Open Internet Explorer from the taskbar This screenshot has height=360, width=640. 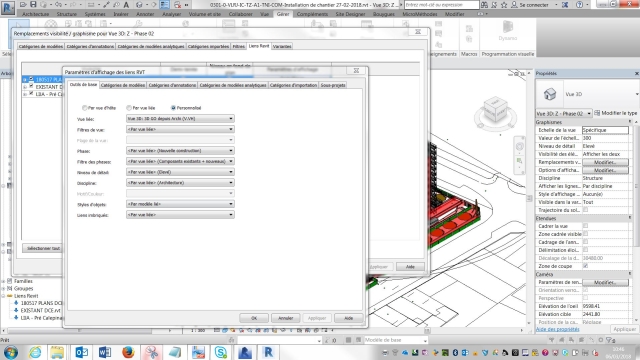coord(35,352)
